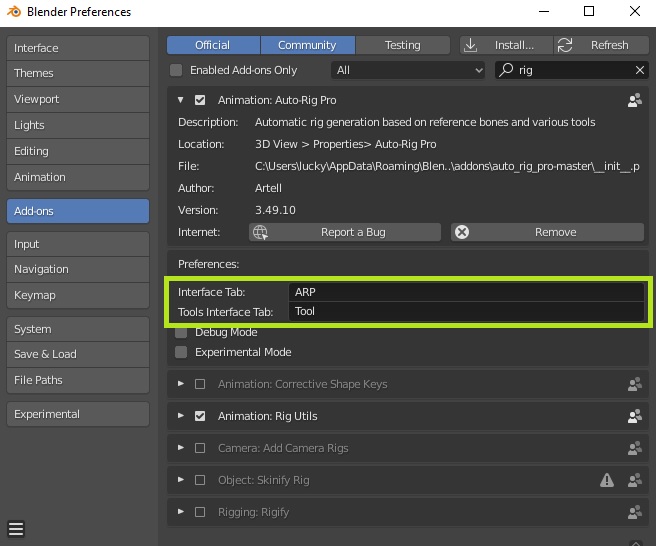The width and height of the screenshot is (656, 546).
Task: Open the Interface preferences section
Action: pos(78,48)
